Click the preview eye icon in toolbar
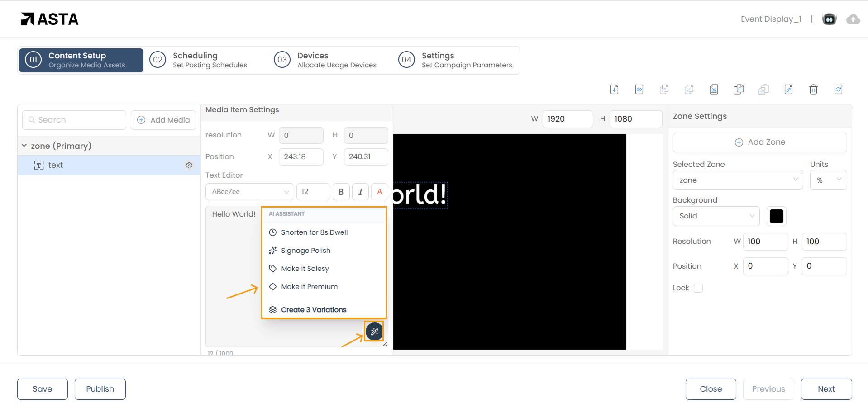The width and height of the screenshot is (868, 412). 639,90
